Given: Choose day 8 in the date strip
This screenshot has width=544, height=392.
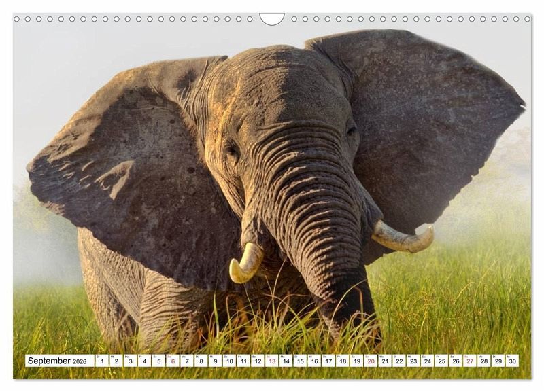Looking at the screenshot, I should pyautogui.click(x=201, y=361).
